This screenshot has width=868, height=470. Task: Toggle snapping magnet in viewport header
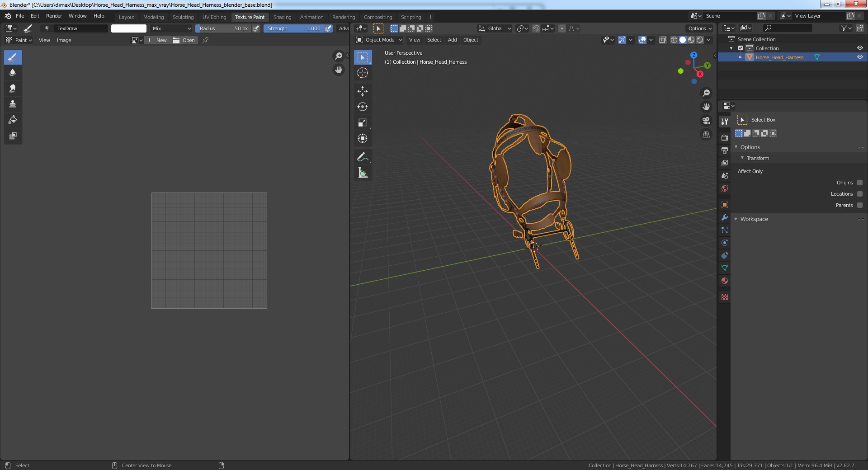click(x=536, y=28)
